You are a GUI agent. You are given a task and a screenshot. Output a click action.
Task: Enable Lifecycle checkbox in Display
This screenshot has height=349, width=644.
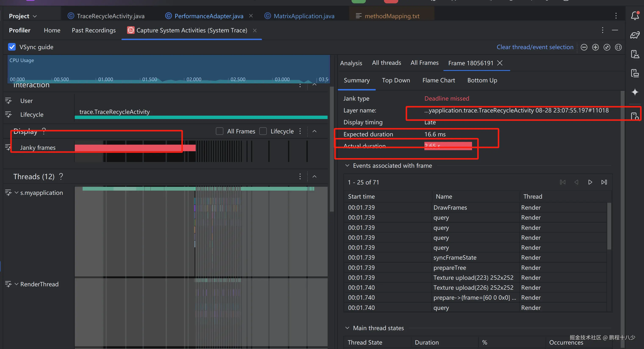(263, 131)
